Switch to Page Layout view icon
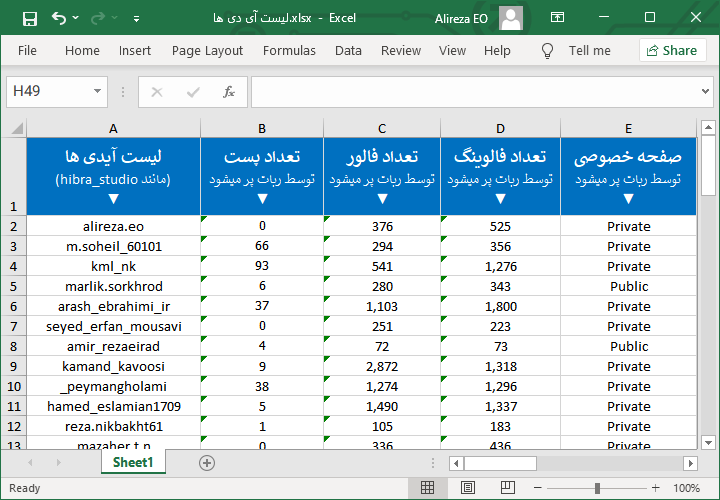The height and width of the screenshot is (500, 720). (x=467, y=488)
